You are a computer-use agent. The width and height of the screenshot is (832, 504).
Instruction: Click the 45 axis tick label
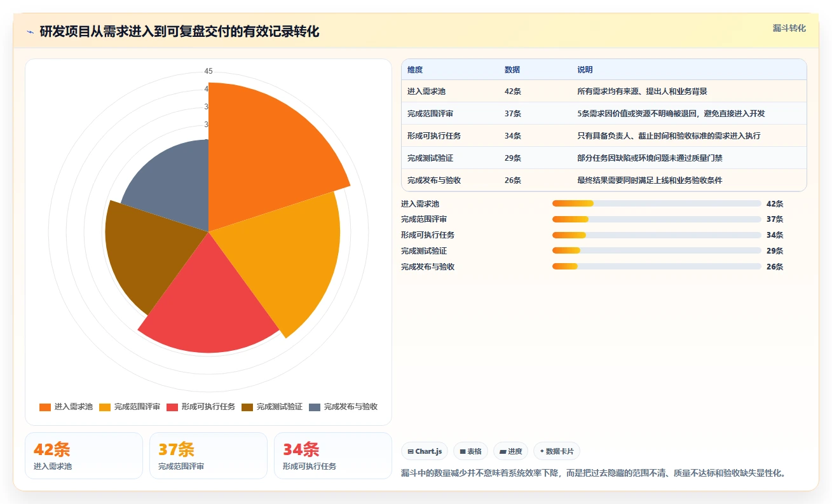pos(208,71)
